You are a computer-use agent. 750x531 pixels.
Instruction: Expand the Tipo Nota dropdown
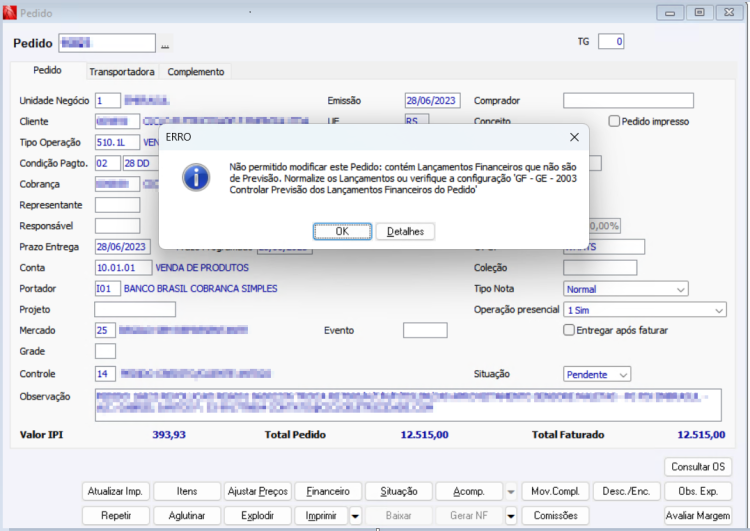(626, 289)
